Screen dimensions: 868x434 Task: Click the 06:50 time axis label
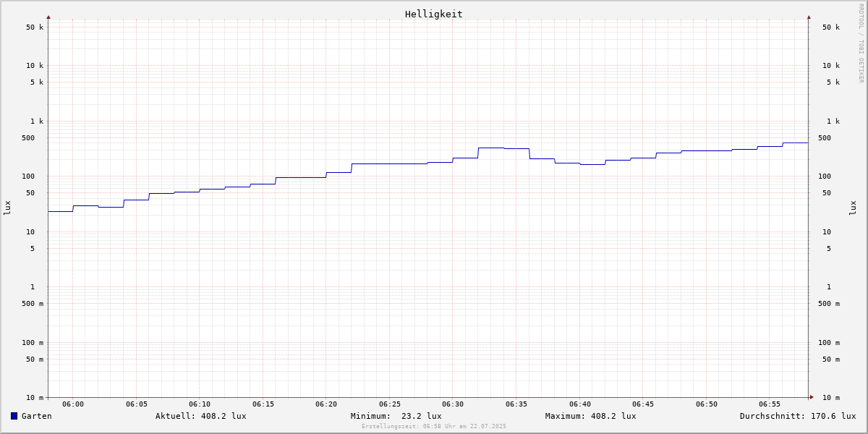pyautogui.click(x=707, y=404)
